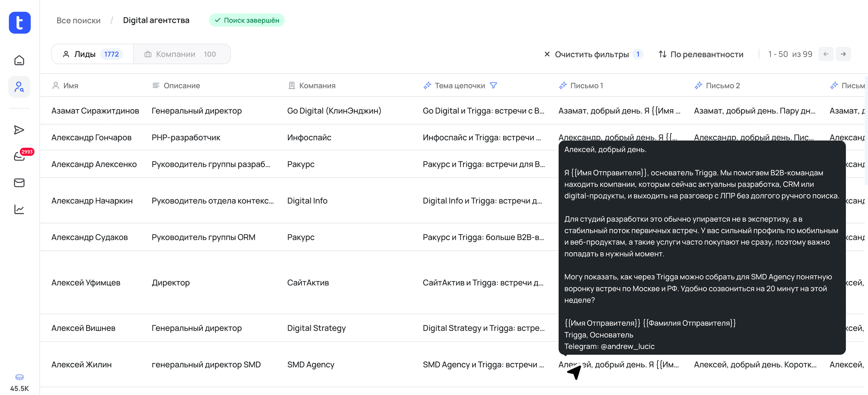Select Александр Судаков name cell
868x395 pixels.
pos(90,237)
